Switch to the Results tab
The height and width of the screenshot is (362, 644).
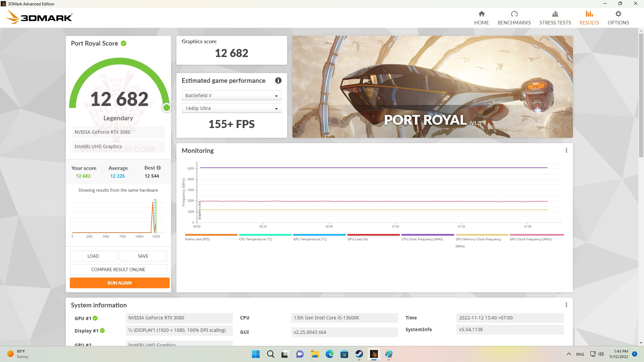[589, 17]
